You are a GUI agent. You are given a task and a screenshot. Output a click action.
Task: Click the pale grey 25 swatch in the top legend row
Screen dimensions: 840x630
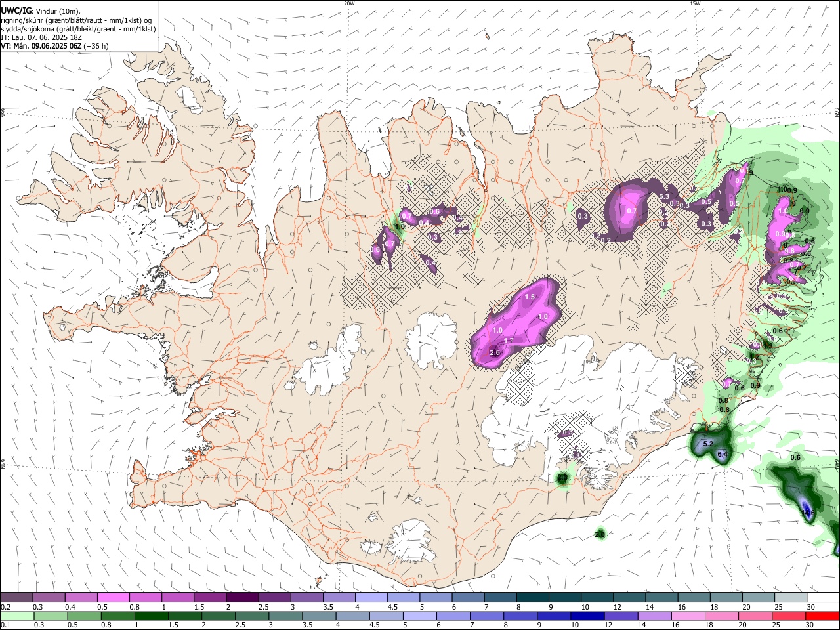[x=790, y=597]
